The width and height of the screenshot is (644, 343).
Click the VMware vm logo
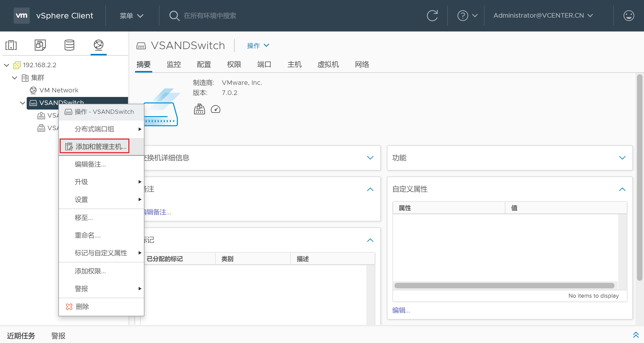[x=22, y=16]
